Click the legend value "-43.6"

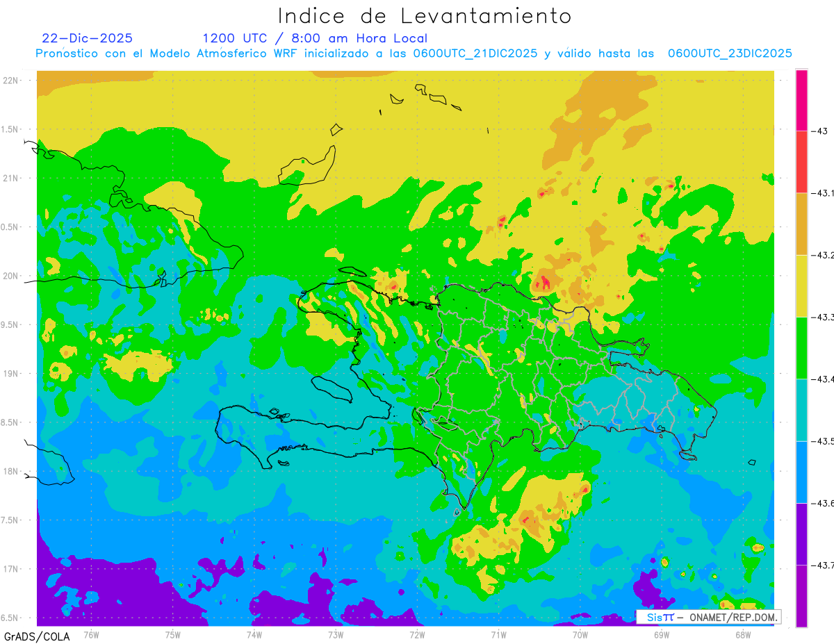[823, 503]
